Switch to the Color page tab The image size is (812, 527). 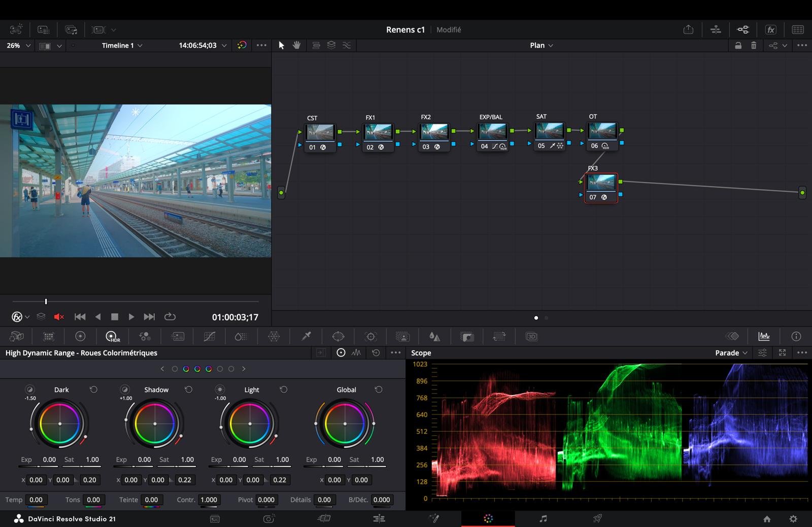(x=488, y=518)
